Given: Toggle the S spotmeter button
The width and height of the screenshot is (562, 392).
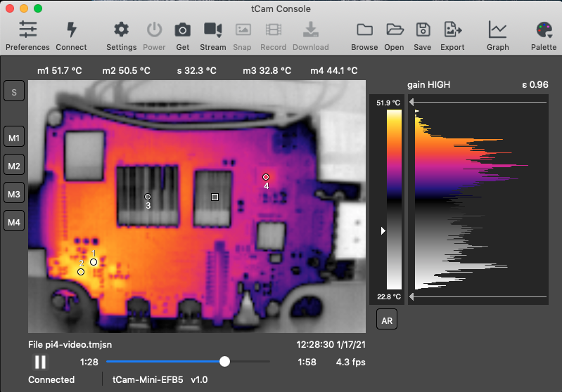Looking at the screenshot, I should click(x=14, y=91).
